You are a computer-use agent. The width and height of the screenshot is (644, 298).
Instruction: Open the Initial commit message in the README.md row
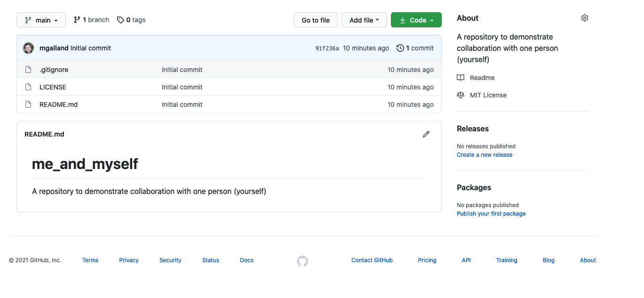[x=182, y=105]
